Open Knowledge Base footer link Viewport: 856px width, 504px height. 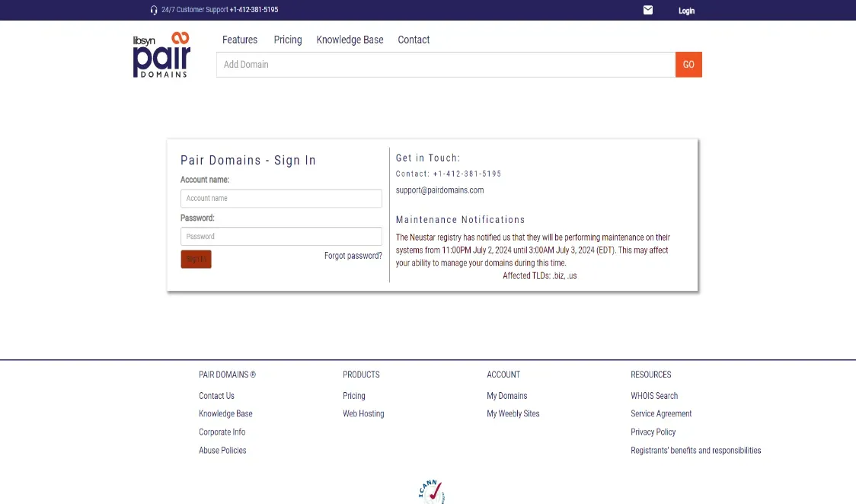(225, 414)
